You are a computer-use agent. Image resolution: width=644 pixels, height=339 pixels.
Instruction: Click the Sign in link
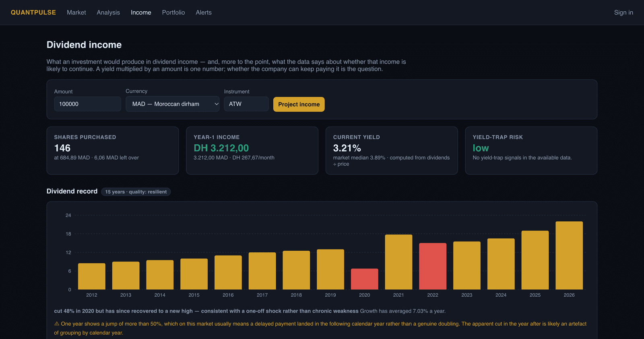click(x=623, y=12)
